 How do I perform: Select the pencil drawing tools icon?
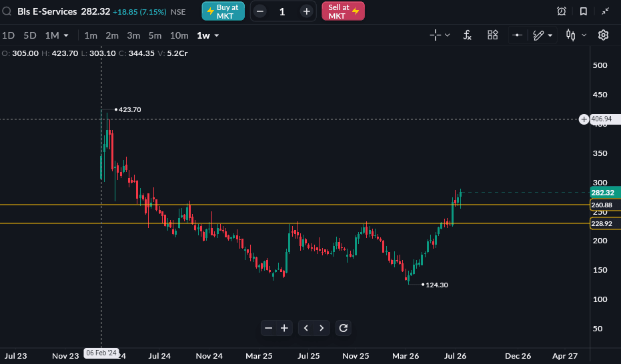(x=538, y=35)
